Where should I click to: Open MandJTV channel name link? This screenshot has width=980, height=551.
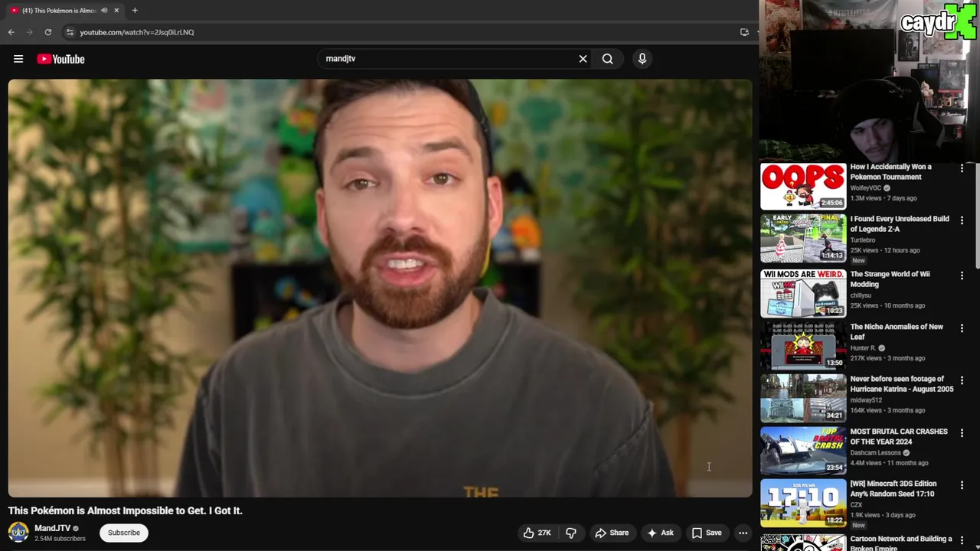coord(52,528)
